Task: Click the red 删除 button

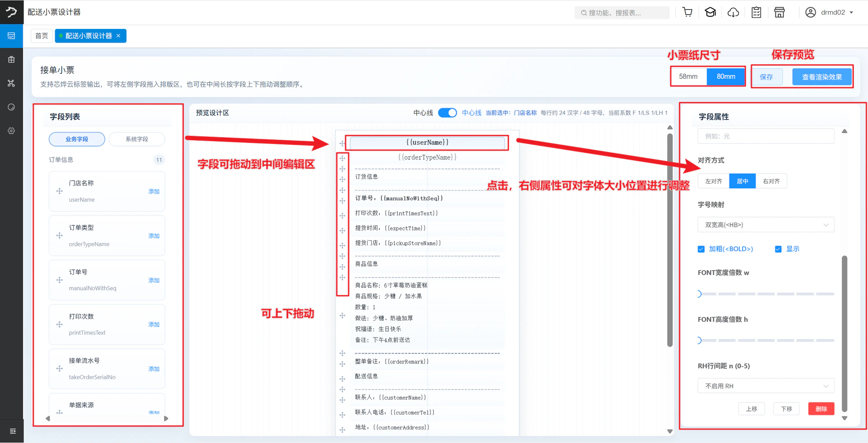Action: pyautogui.click(x=821, y=409)
